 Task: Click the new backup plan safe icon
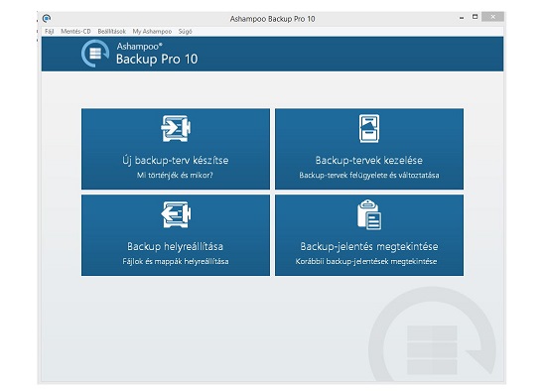point(176,128)
